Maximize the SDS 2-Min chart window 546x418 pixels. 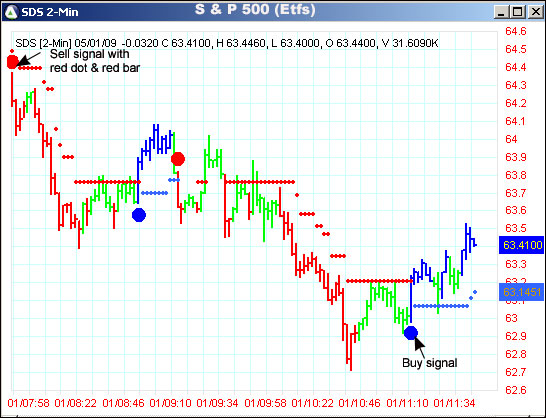point(518,13)
